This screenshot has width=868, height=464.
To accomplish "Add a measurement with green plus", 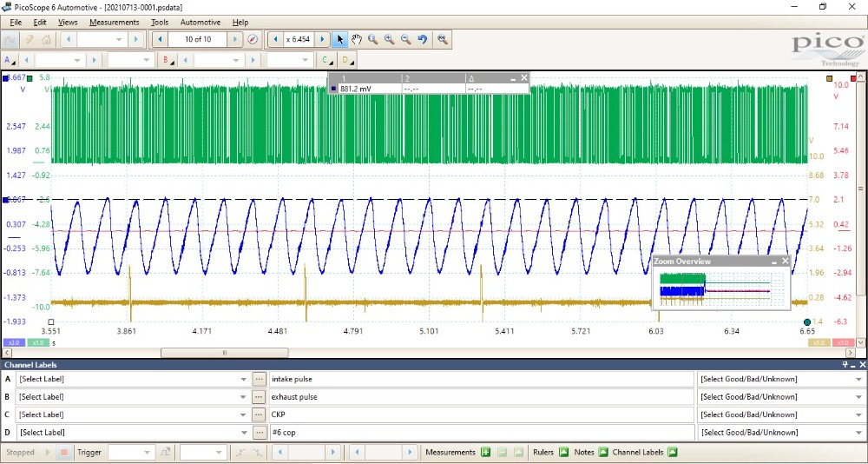I will pos(485,453).
